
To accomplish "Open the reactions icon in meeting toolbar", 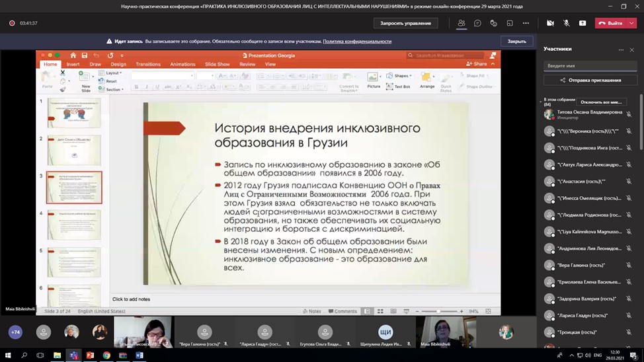I will [493, 23].
